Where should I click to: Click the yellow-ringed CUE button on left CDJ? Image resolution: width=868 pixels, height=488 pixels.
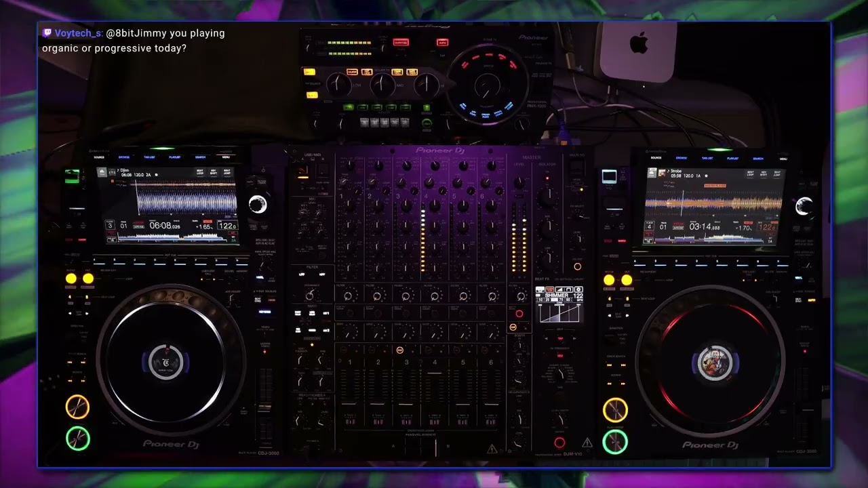tap(77, 407)
